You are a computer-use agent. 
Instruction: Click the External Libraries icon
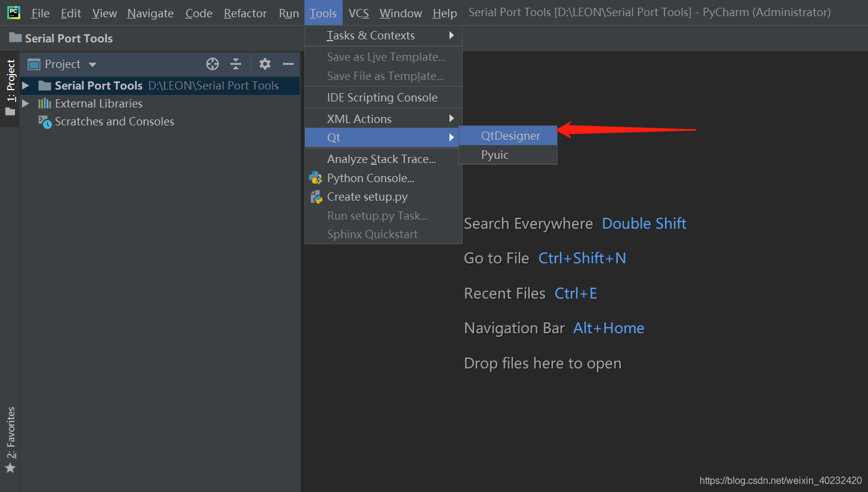coord(45,103)
